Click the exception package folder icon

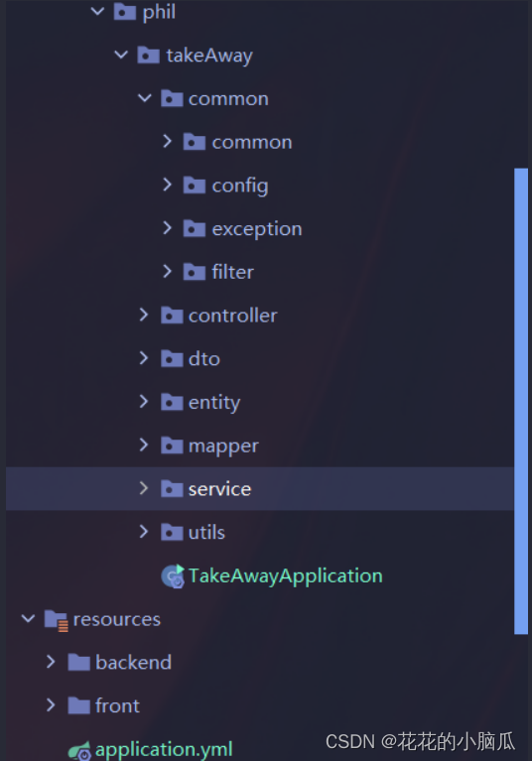[x=195, y=228]
